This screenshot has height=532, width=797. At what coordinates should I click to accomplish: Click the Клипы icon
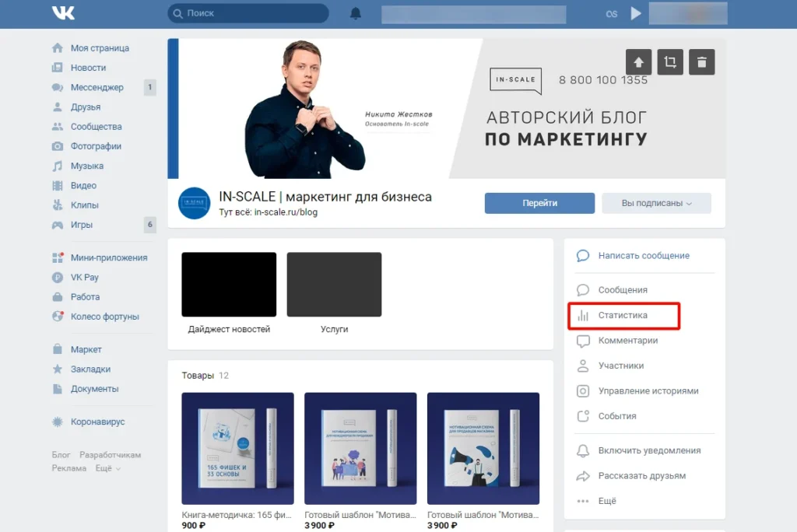58,205
